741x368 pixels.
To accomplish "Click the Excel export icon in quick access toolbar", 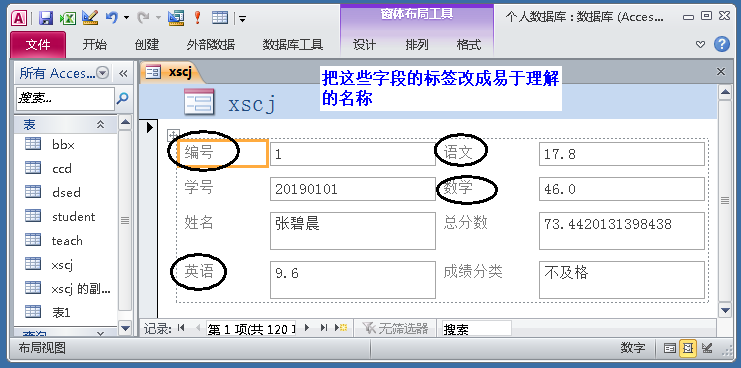I will pyautogui.click(x=68, y=18).
